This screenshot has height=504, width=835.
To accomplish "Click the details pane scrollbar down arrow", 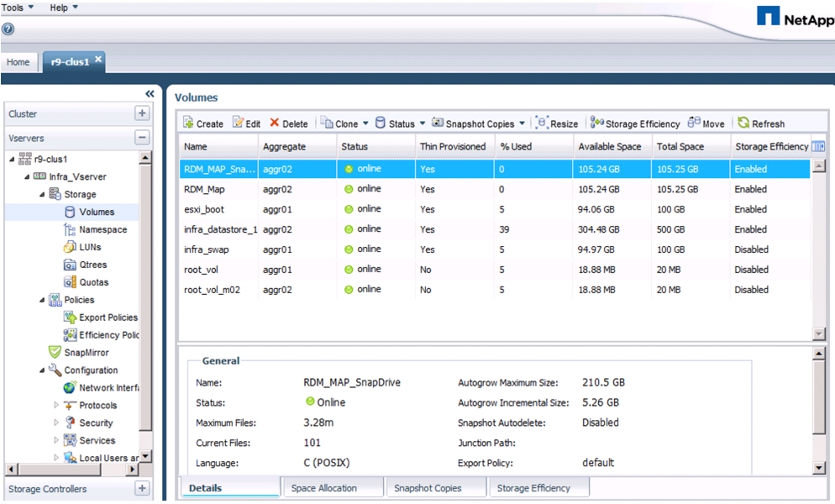I will [819, 468].
